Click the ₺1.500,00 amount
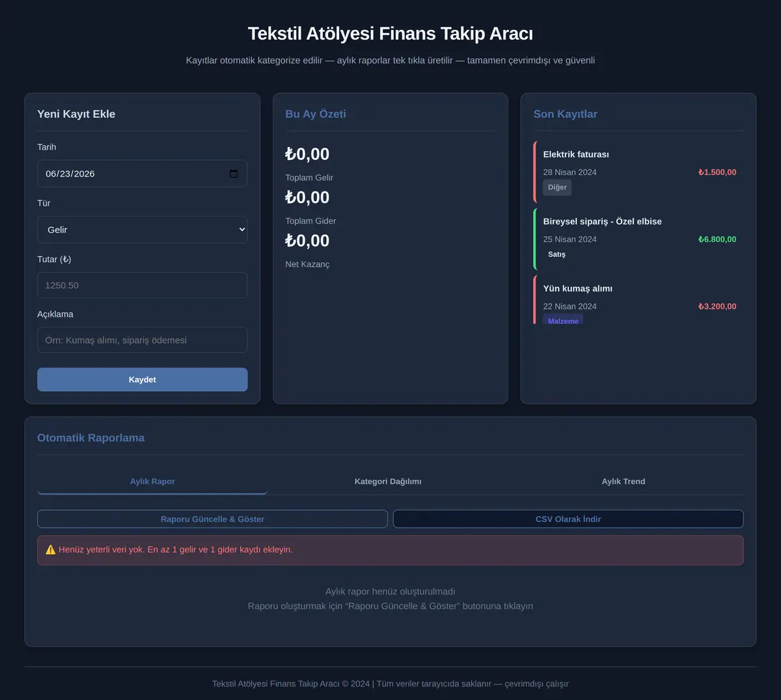 (x=717, y=172)
